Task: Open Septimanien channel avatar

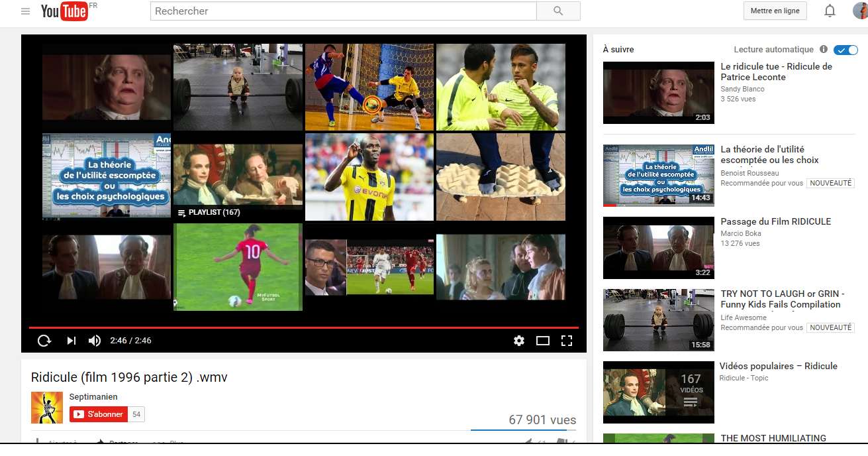Action: 47,408
